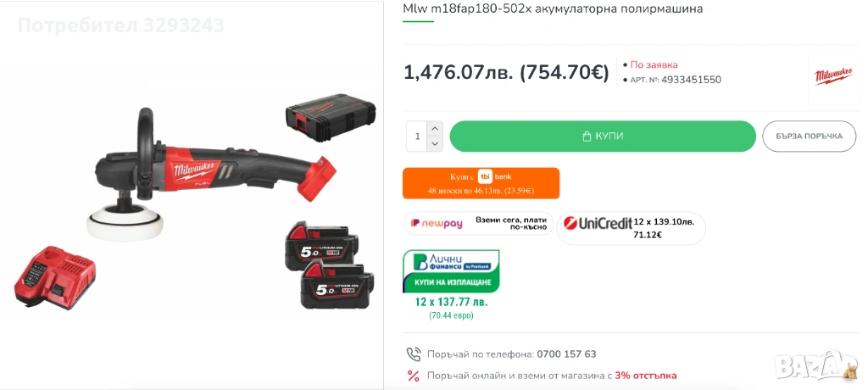This screenshot has width=868, height=390.
Task: Click the phone order icon
Action: [414, 354]
